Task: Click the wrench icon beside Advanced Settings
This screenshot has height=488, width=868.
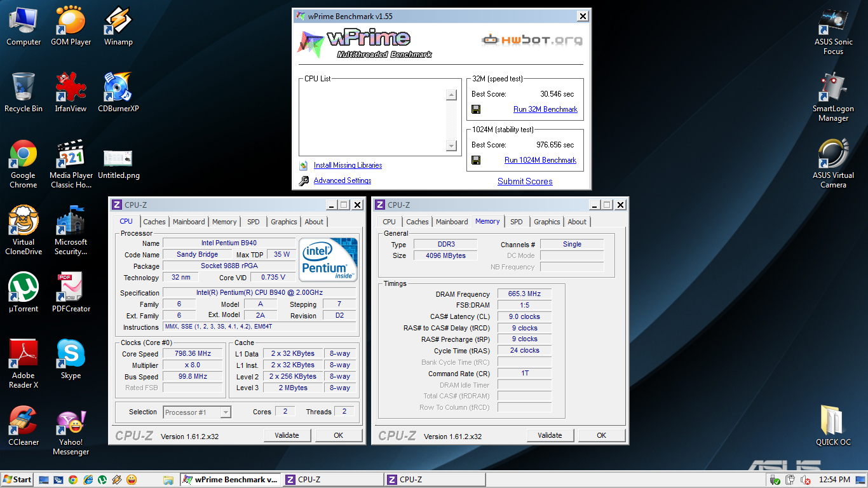Action: coord(304,180)
